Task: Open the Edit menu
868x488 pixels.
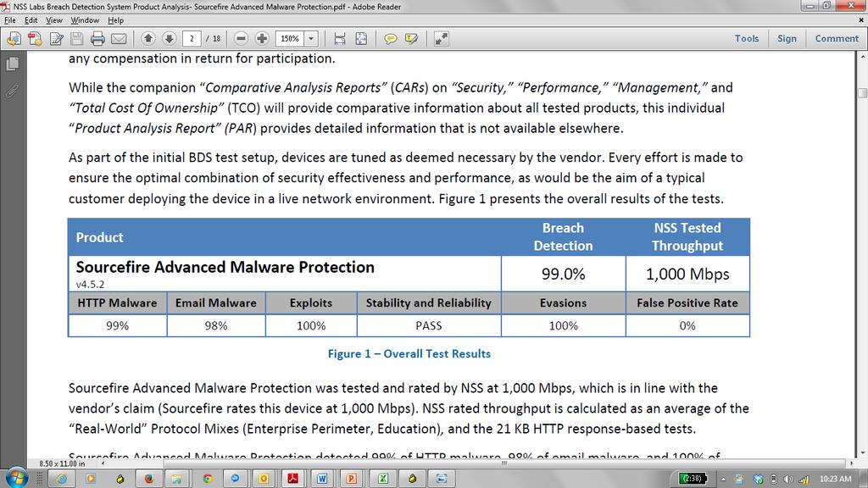Action: (x=31, y=20)
